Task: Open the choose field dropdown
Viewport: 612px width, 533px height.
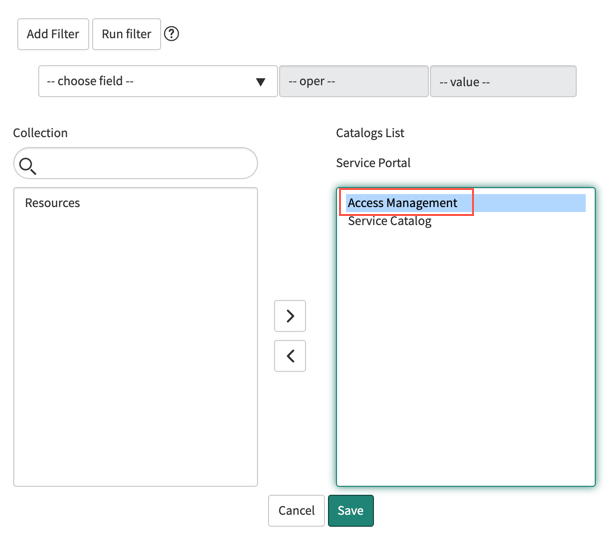Action: click(x=158, y=81)
